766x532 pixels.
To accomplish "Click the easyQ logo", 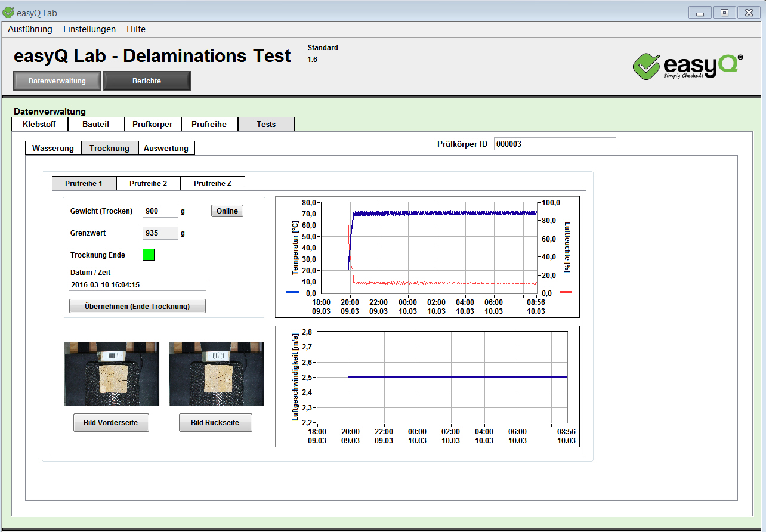I will [x=688, y=66].
